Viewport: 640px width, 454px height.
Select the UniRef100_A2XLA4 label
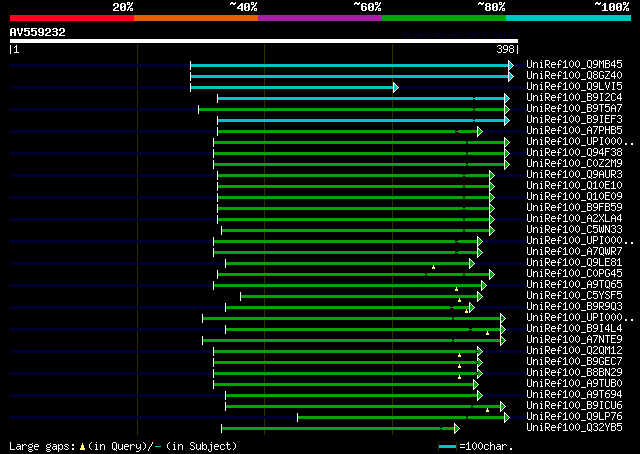tap(574, 219)
